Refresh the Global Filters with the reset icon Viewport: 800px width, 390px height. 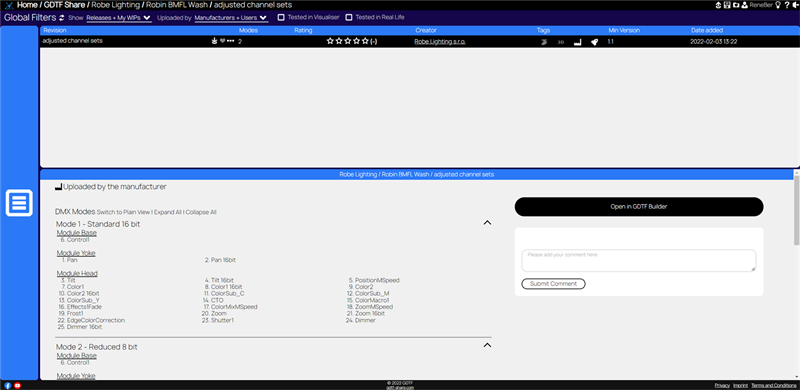click(x=62, y=17)
